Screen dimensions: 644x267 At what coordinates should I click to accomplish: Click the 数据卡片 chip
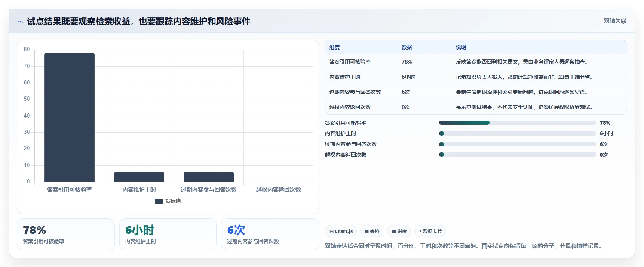click(430, 231)
